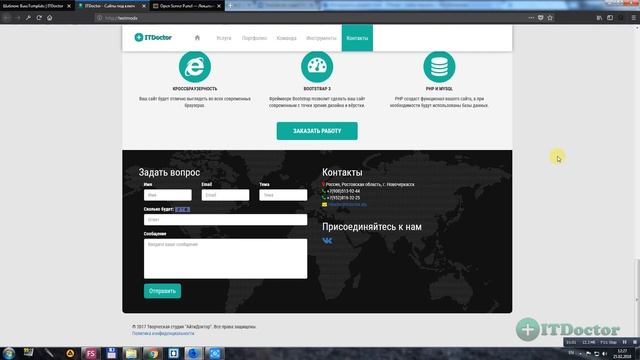Open the Firefox hamburger menu
The height and width of the screenshot is (360, 640).
(633, 18)
